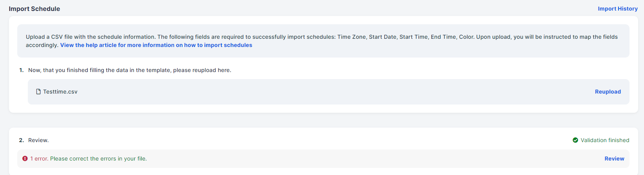644x175 pixels.
Task: Open the Import History page
Action: 617,9
